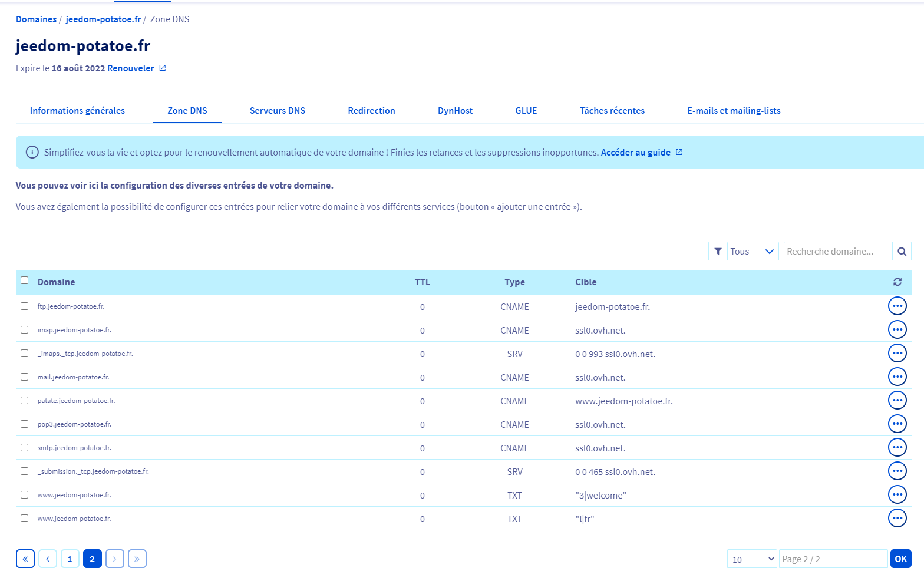The height and width of the screenshot is (581, 924).
Task: Click the filter funnel icon
Action: 718,252
